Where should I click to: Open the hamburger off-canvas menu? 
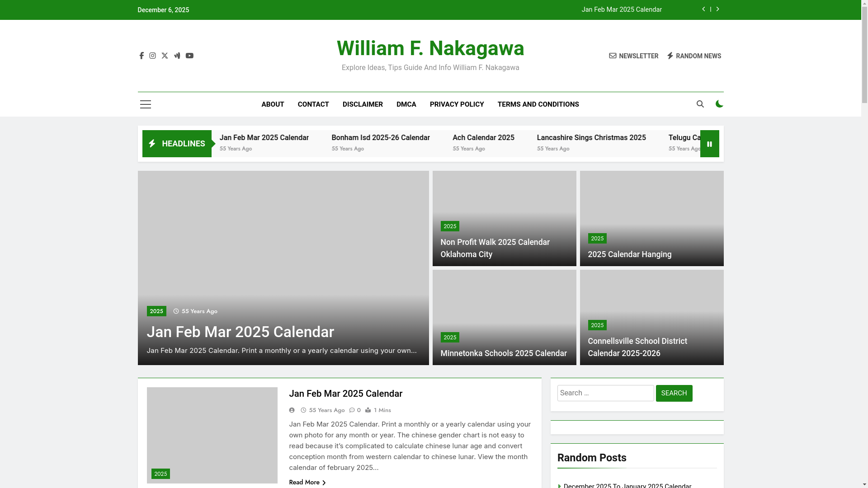point(146,104)
